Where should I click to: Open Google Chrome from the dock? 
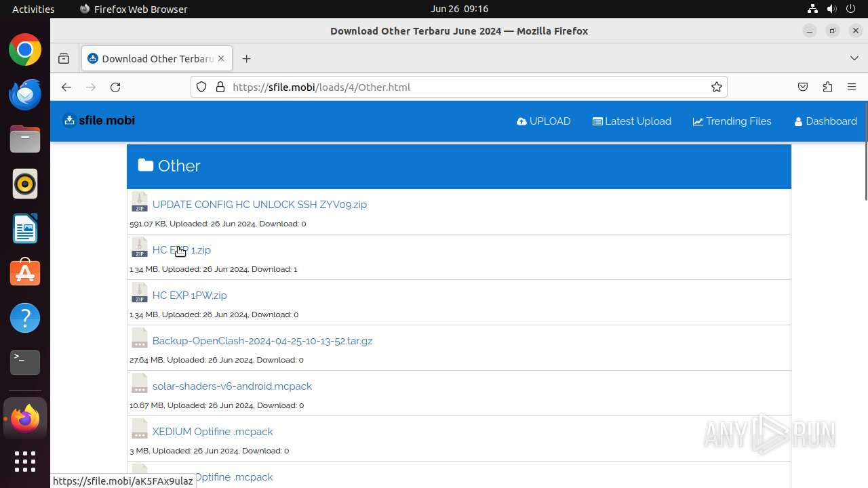click(x=25, y=50)
